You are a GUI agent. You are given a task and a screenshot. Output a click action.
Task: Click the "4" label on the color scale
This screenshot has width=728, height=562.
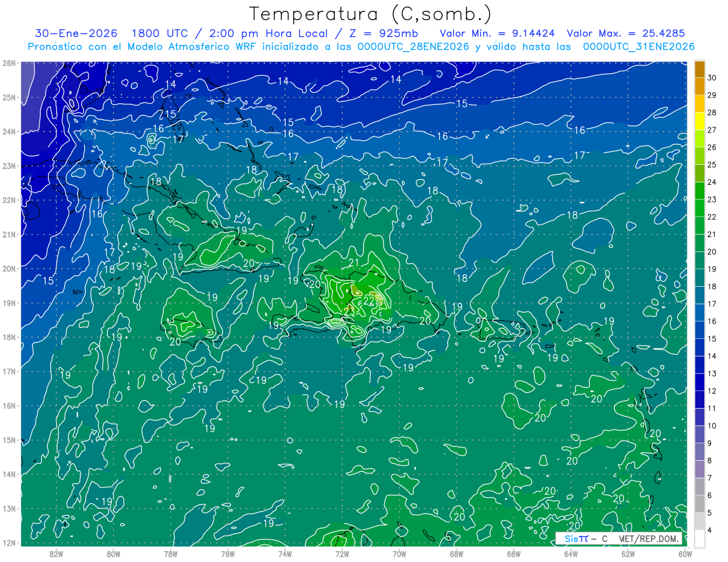pos(710,530)
